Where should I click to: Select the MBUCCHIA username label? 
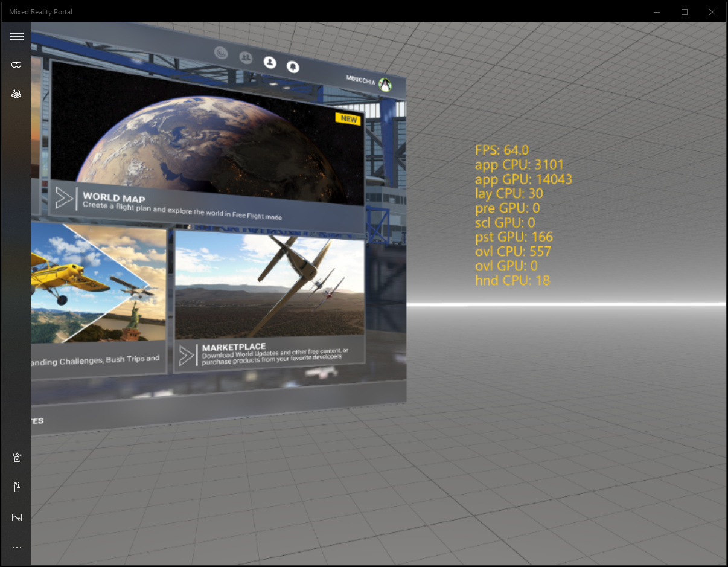360,78
